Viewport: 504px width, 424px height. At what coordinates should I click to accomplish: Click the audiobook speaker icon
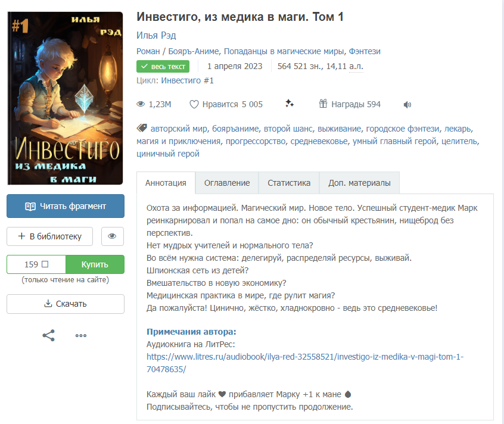(407, 105)
